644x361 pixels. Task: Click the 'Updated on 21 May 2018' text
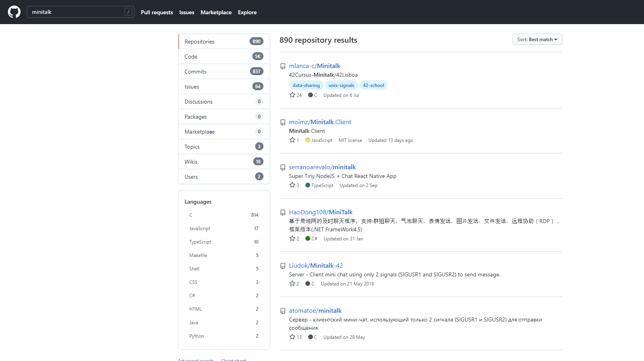pos(347,284)
